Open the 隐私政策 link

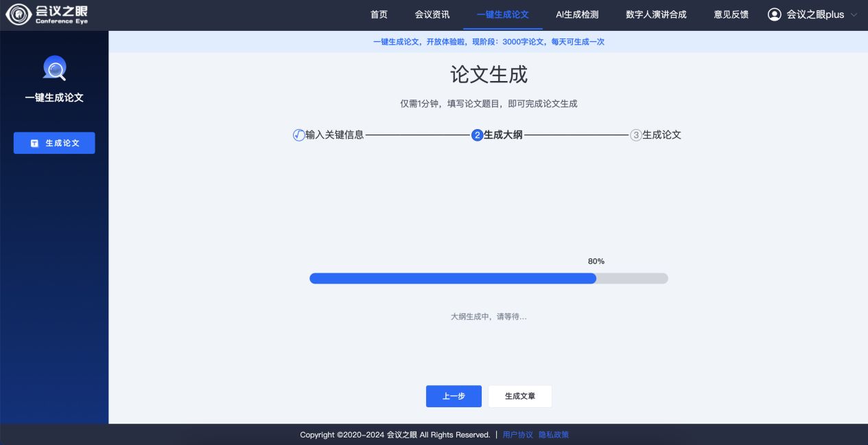[x=554, y=435]
